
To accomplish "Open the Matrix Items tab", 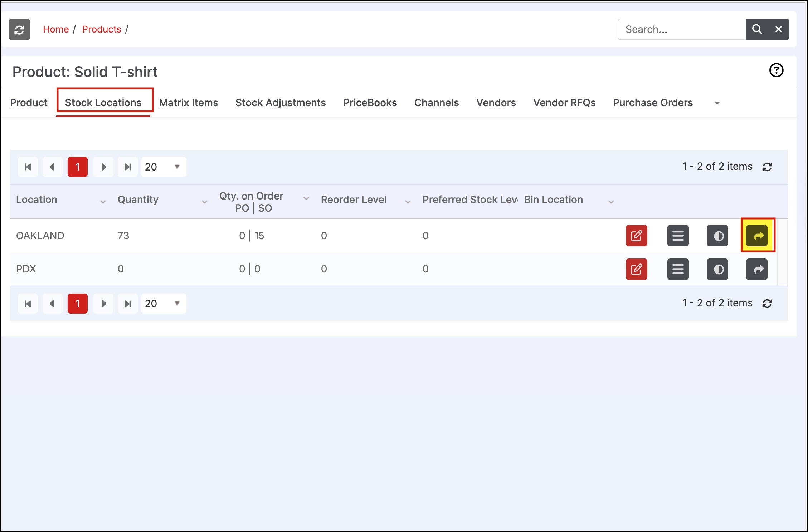I will pyautogui.click(x=189, y=103).
